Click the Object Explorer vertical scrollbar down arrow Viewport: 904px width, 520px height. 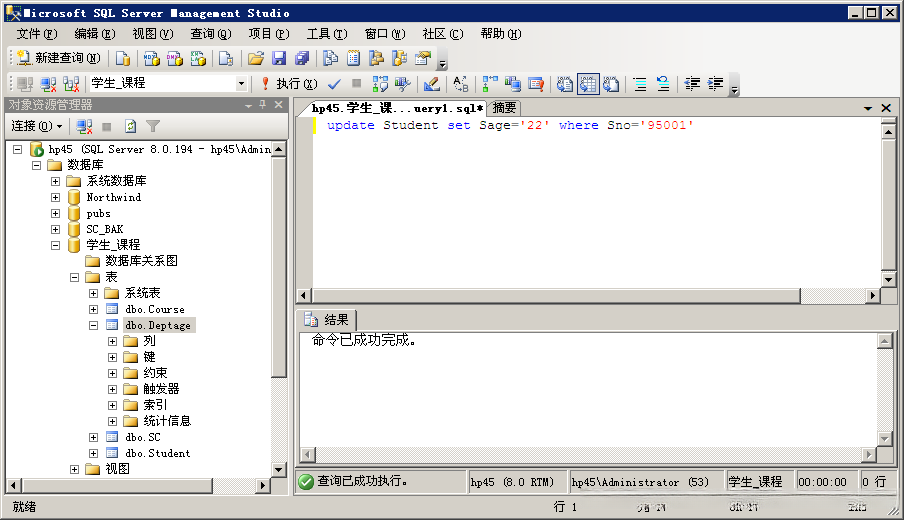tap(279, 469)
